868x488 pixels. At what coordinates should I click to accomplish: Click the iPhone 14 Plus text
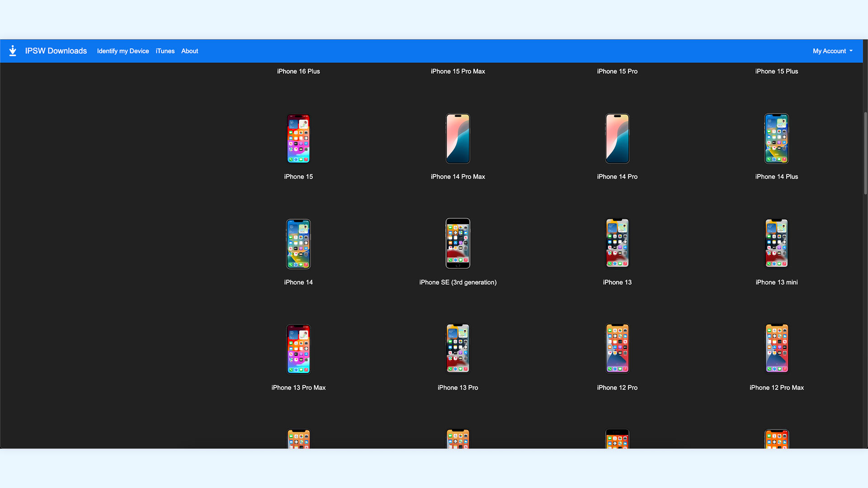point(777,177)
